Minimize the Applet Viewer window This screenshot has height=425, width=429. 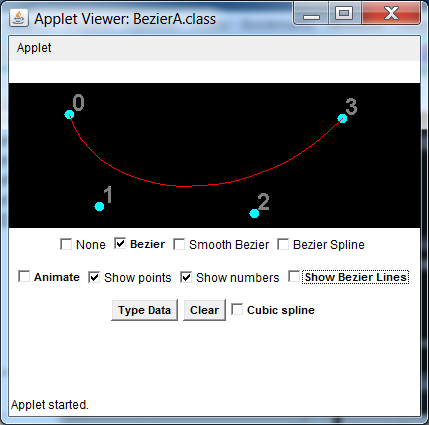(311, 14)
